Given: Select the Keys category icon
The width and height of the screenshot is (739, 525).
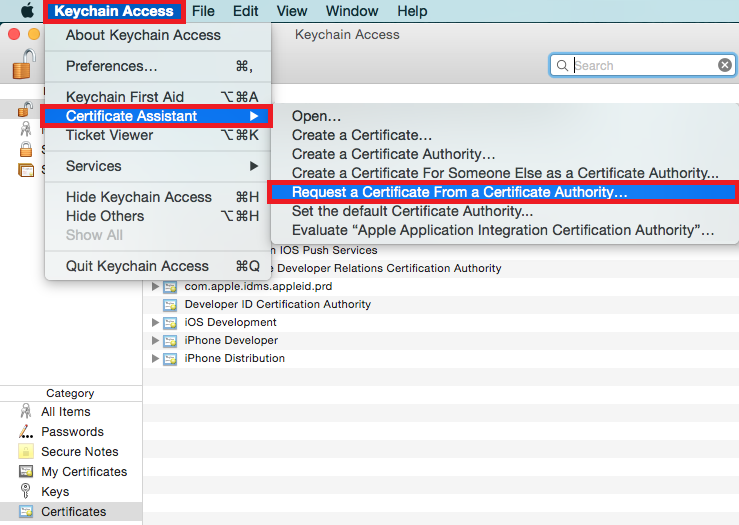Looking at the screenshot, I should click(25, 491).
